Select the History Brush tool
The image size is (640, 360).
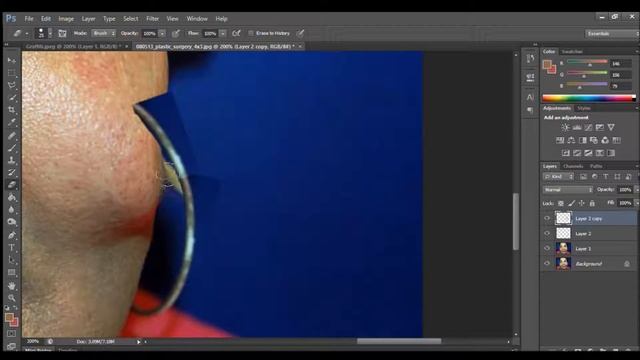click(x=12, y=172)
